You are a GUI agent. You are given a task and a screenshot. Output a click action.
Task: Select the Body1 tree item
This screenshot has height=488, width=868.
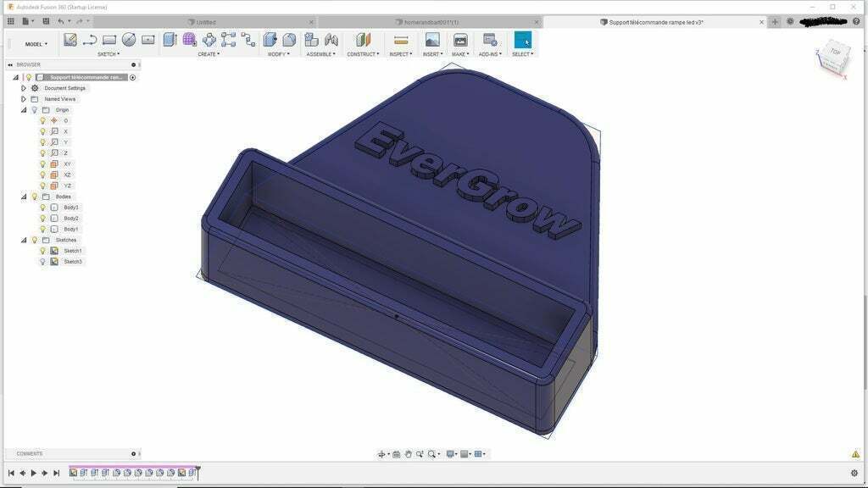click(x=71, y=229)
